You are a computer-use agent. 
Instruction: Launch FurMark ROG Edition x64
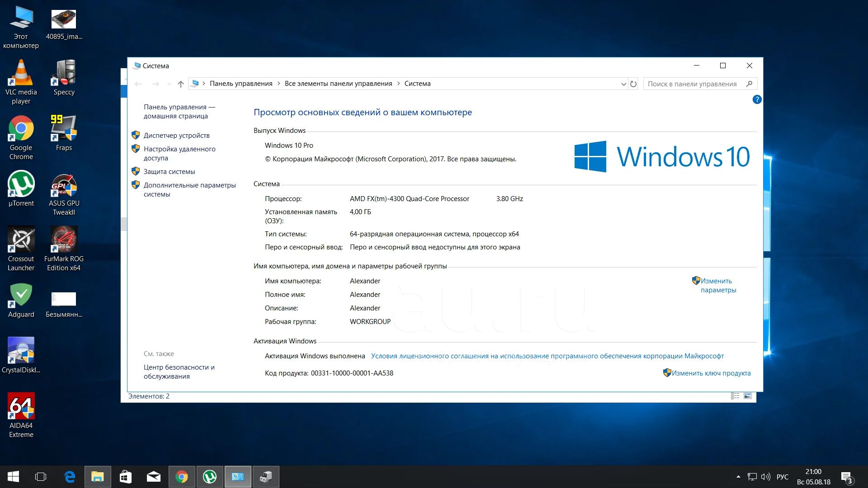coord(64,249)
